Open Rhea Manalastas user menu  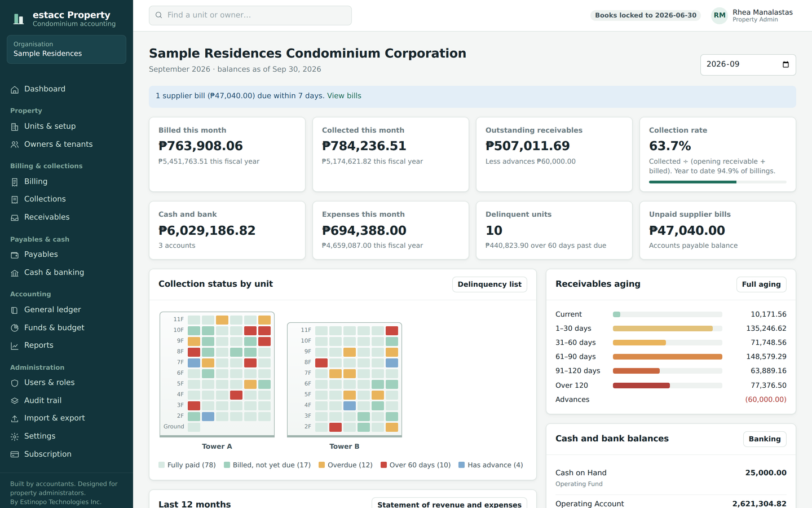point(752,16)
